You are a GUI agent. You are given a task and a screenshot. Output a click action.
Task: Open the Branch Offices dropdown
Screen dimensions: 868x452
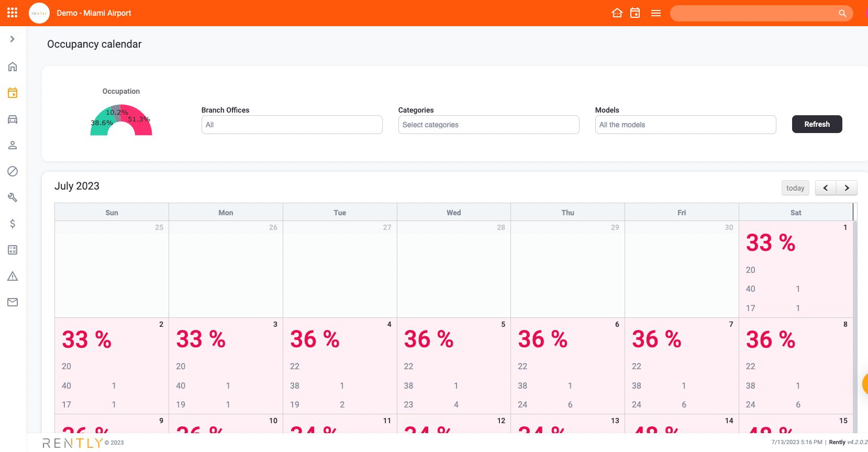tap(292, 125)
